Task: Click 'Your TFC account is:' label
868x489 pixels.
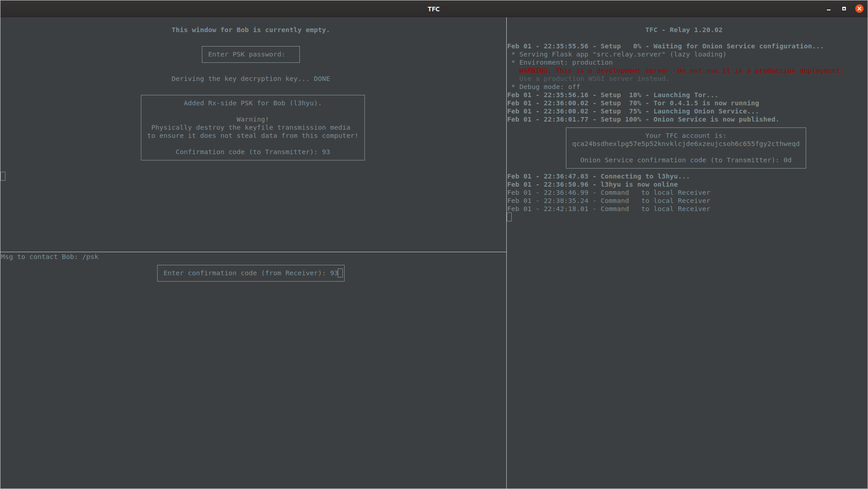Action: (686, 136)
